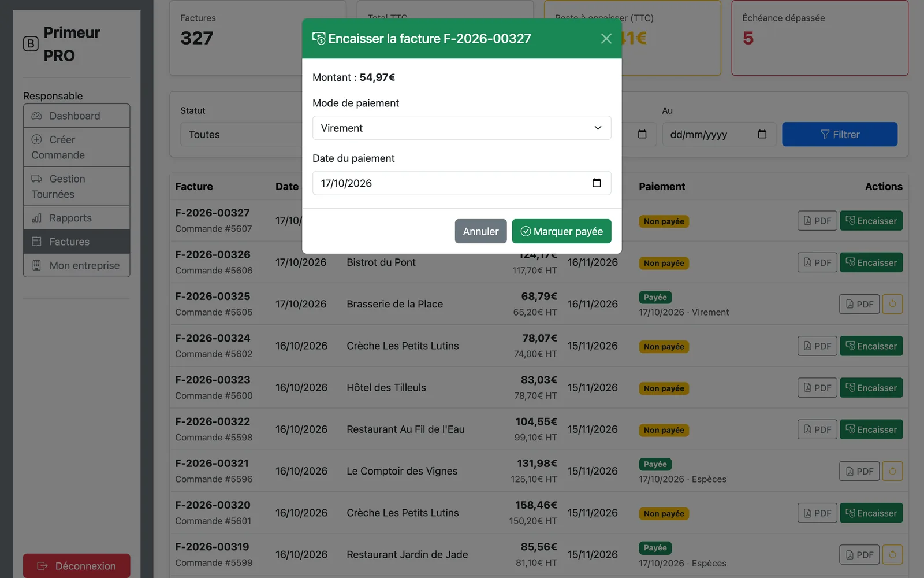Click the Bistrot du Pont client name

click(x=381, y=262)
